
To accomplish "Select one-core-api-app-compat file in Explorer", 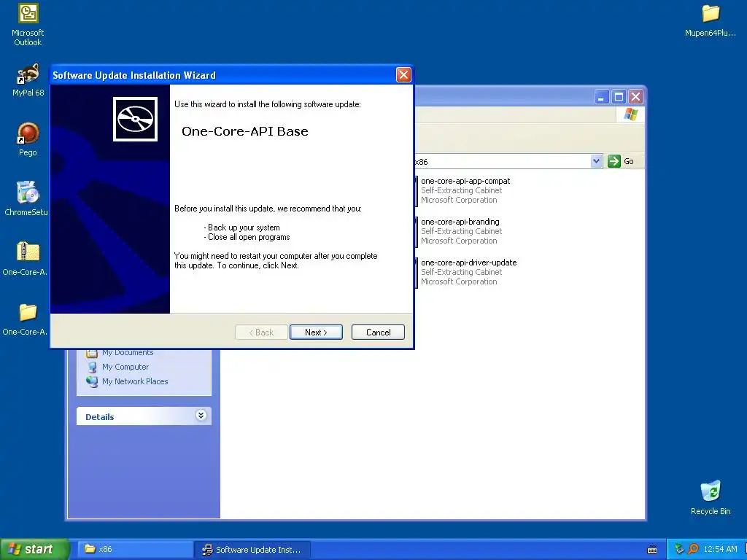I will point(463,190).
